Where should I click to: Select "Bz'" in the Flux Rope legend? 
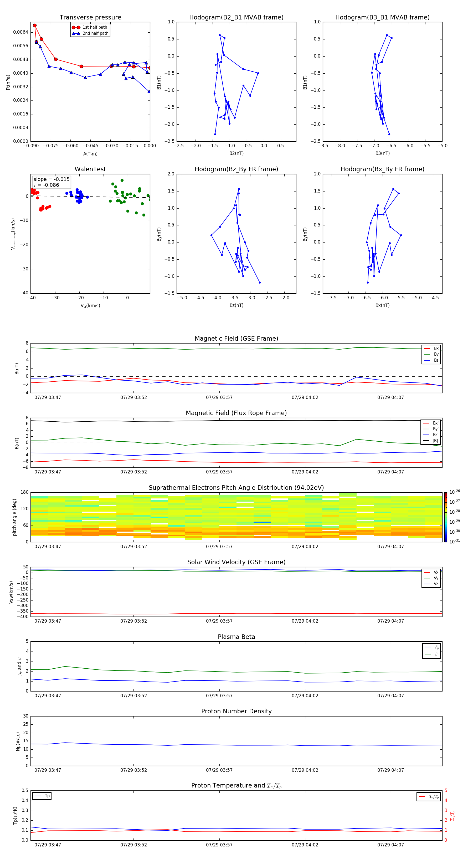pyautogui.click(x=431, y=435)
